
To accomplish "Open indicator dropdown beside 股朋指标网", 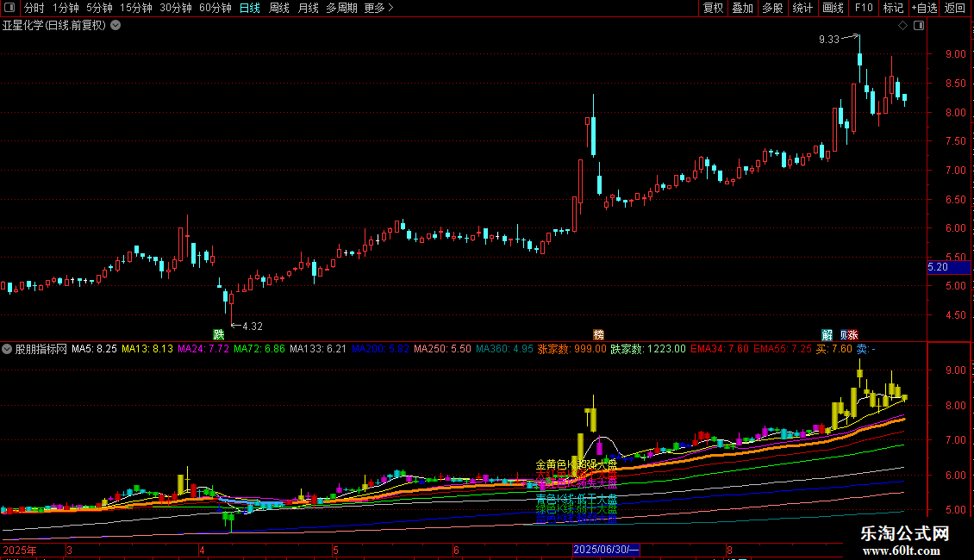I will click(7, 349).
